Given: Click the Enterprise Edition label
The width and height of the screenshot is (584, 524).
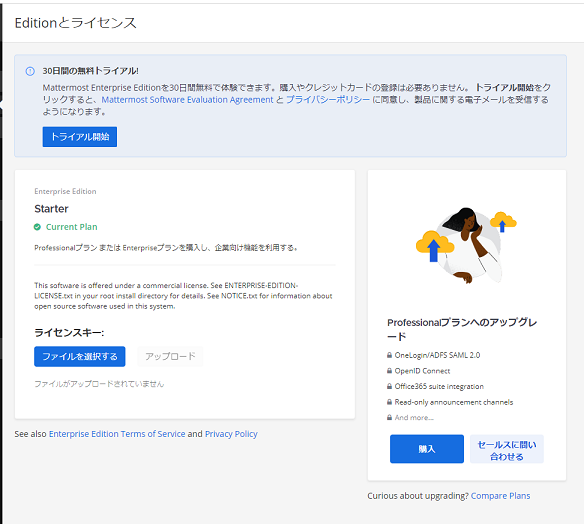Looking at the screenshot, I should click(x=65, y=191).
